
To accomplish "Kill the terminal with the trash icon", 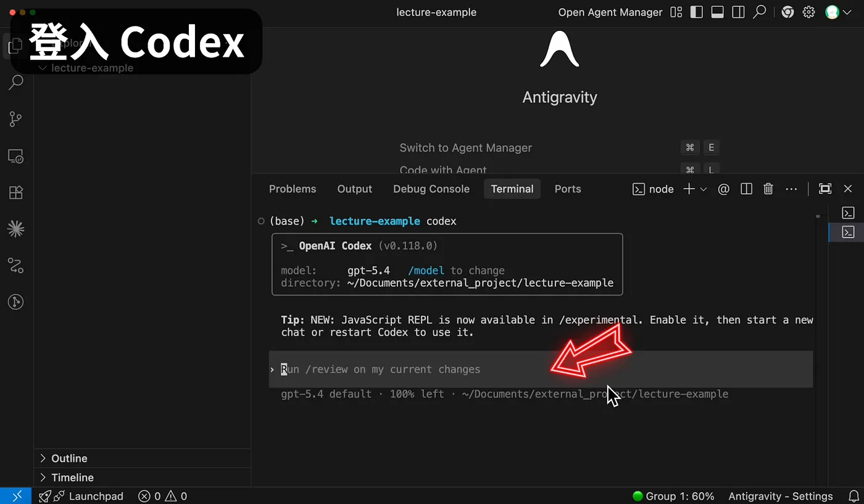I will coord(768,189).
